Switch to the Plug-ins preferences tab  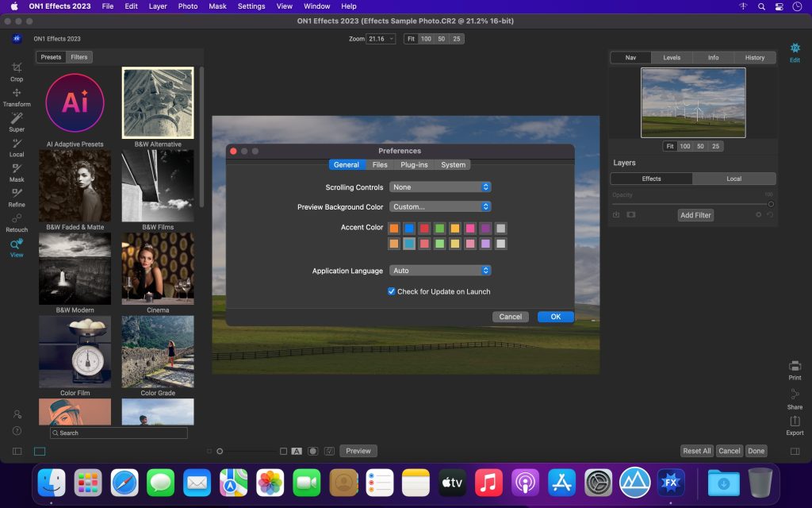tap(414, 165)
